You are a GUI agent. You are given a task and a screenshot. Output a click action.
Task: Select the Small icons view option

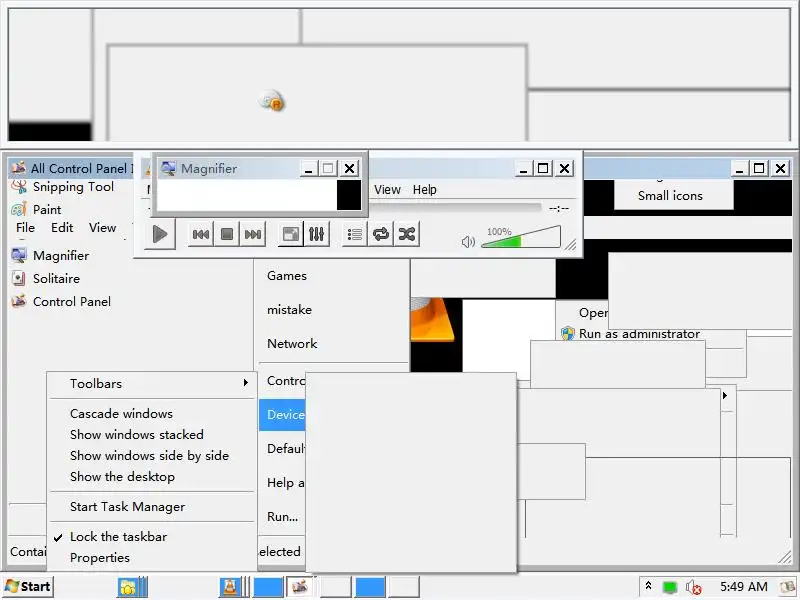[x=670, y=196]
